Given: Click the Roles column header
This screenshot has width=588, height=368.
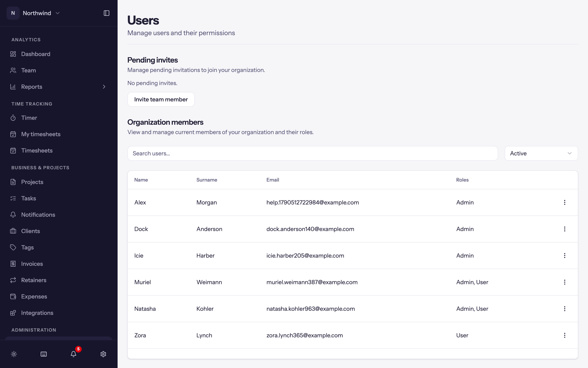Looking at the screenshot, I should point(462,180).
